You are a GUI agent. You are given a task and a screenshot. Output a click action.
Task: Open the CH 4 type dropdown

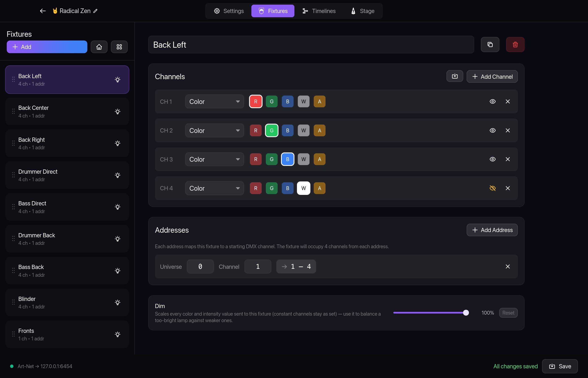coord(214,188)
